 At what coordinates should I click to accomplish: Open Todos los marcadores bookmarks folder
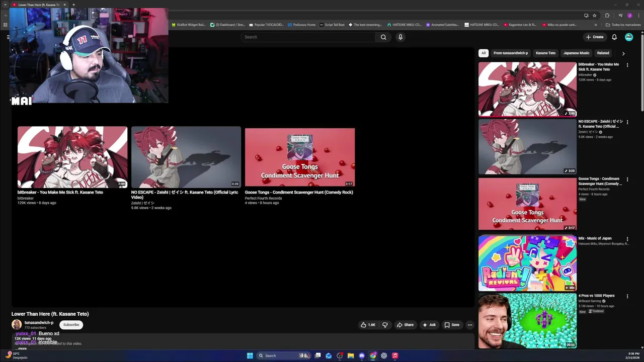click(623, 25)
